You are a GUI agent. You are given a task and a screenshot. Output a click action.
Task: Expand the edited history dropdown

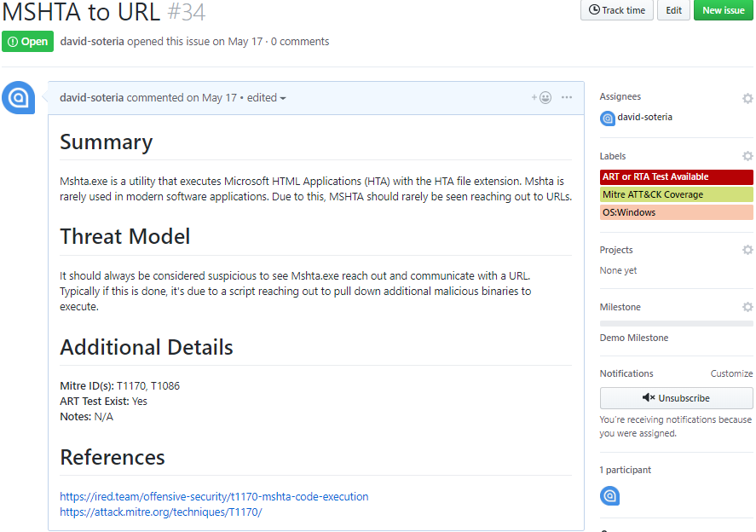coord(266,97)
